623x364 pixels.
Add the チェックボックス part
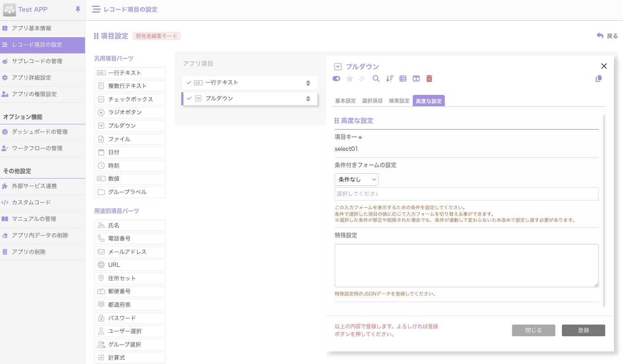tap(130, 99)
